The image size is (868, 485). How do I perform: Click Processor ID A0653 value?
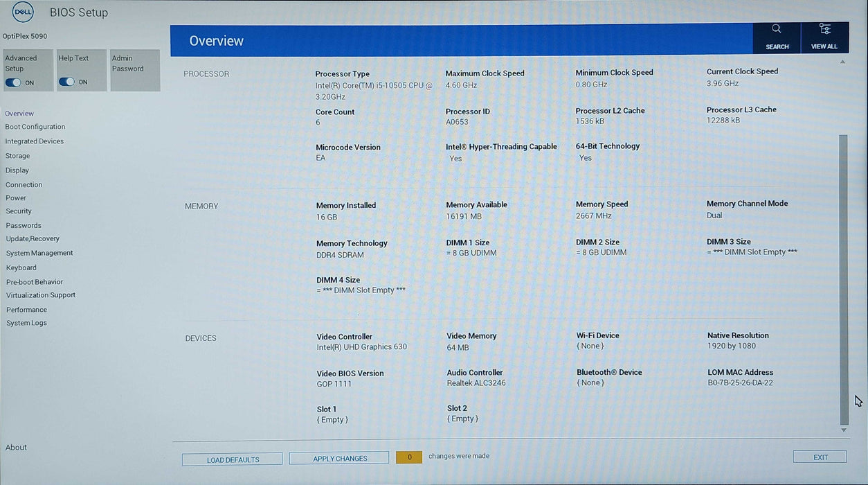(x=457, y=122)
